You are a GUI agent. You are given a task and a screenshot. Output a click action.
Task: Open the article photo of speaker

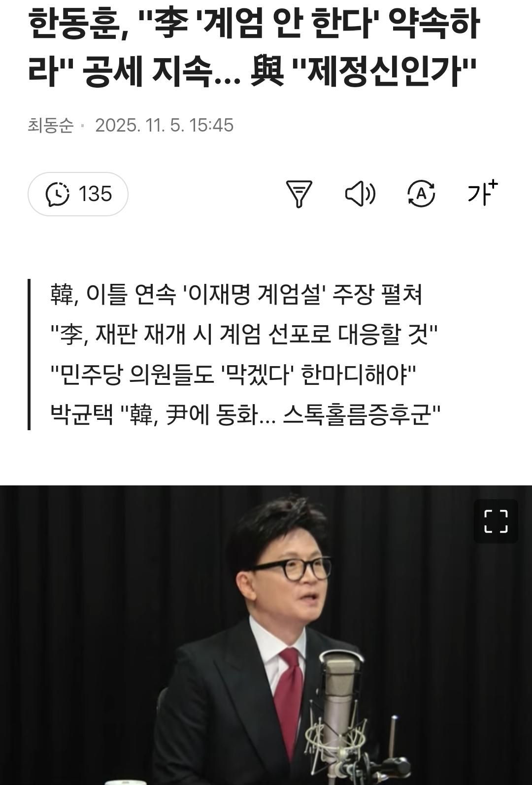(266, 635)
